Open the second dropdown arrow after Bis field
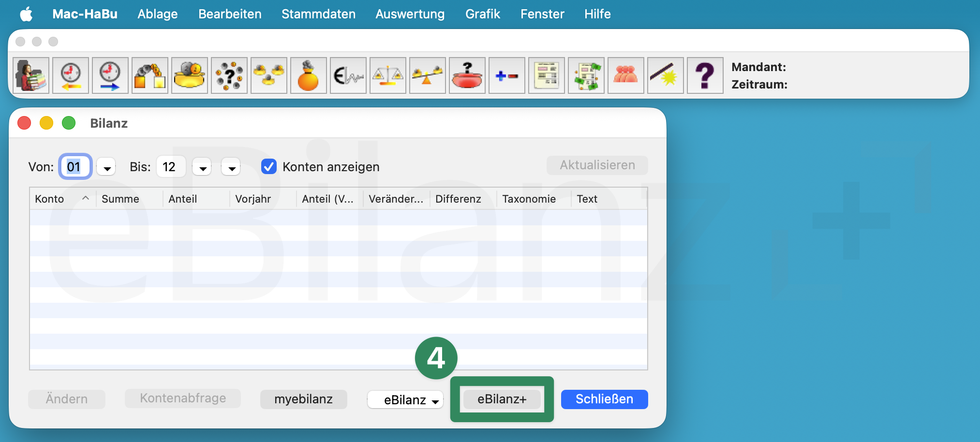The height and width of the screenshot is (442, 980). click(231, 167)
